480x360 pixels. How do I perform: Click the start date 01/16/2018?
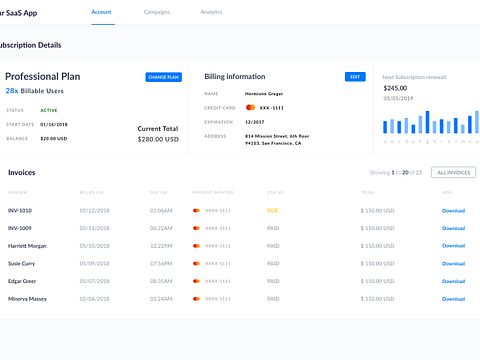pyautogui.click(x=54, y=125)
